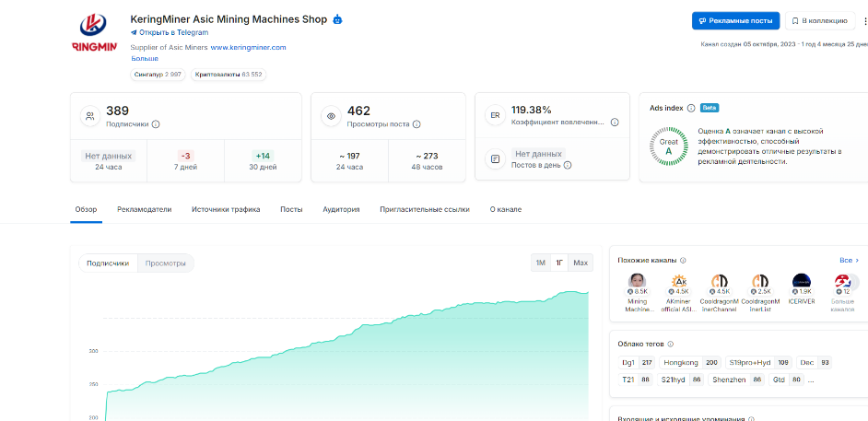Viewport: 868px width, 421px height.
Task: View all similar channels via 'Все'
Action: click(850, 260)
